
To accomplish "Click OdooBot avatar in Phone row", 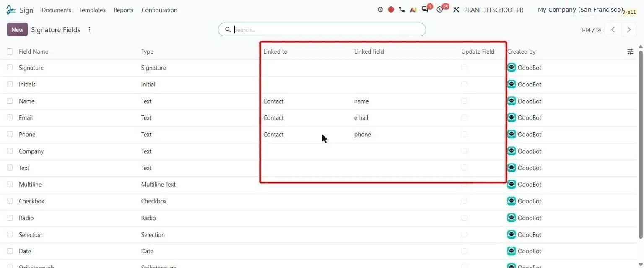I will click(512, 134).
